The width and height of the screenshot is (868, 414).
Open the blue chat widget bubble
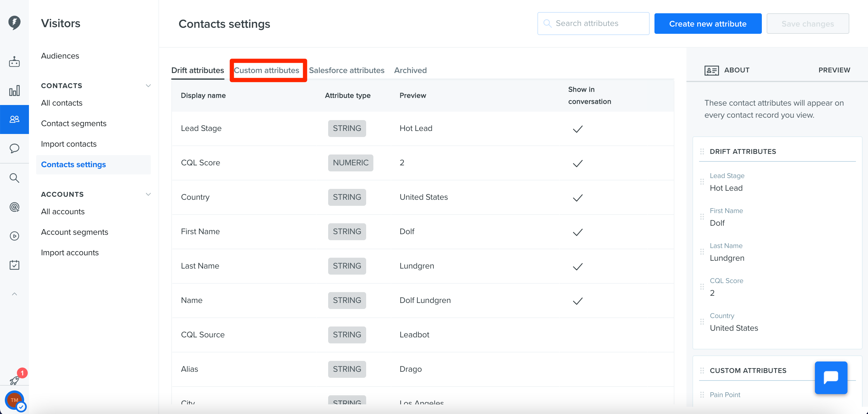[x=831, y=377]
